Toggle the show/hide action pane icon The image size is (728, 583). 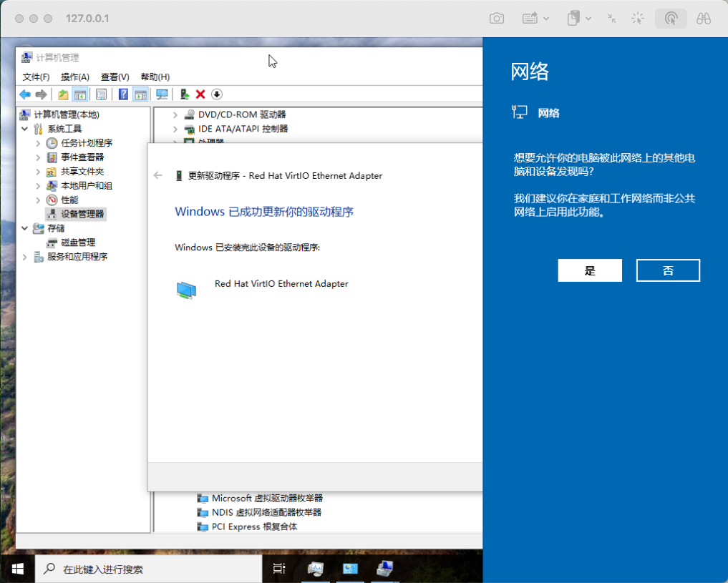click(x=140, y=94)
